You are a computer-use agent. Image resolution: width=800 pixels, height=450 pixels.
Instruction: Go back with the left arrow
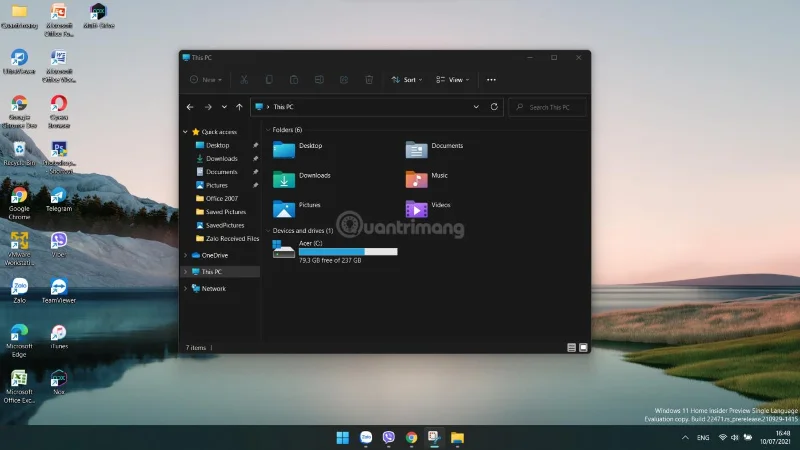click(x=190, y=107)
